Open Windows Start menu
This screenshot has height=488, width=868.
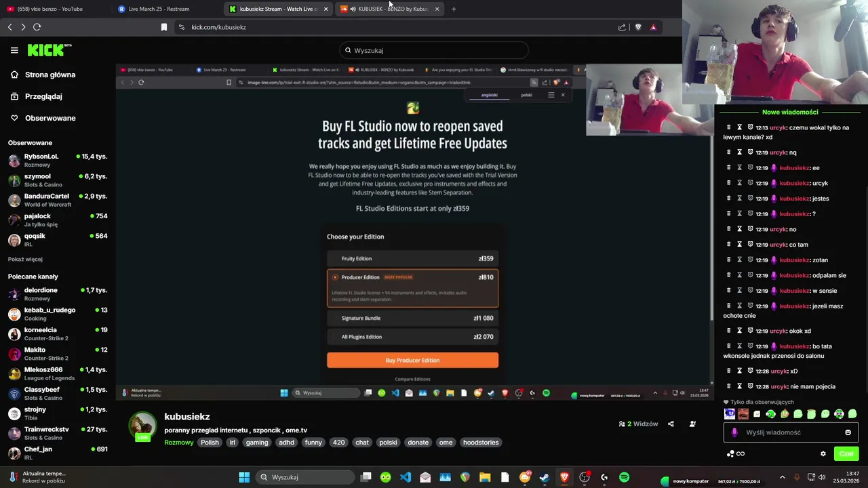click(x=244, y=477)
